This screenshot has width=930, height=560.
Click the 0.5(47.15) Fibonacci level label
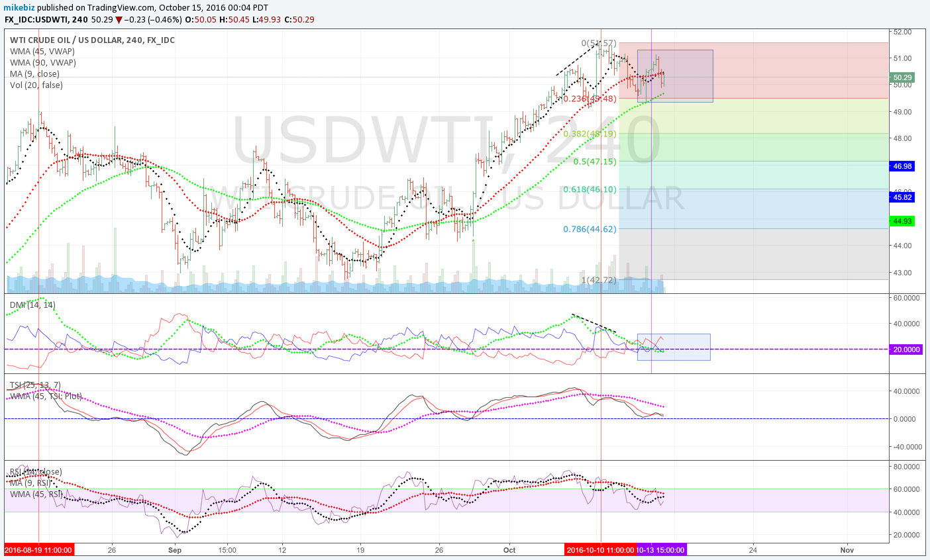click(x=595, y=162)
